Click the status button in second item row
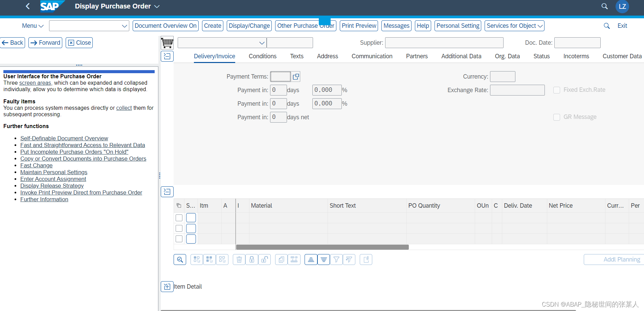The image size is (644, 311). (x=191, y=228)
